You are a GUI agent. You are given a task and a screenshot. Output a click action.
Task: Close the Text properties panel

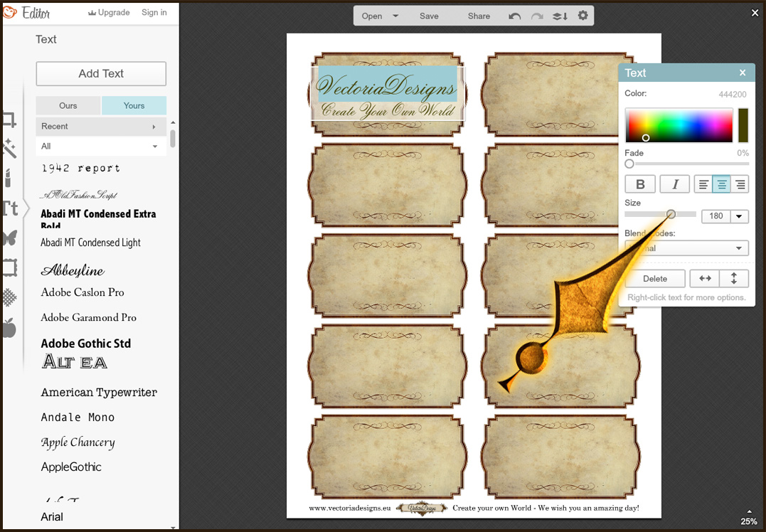click(743, 73)
